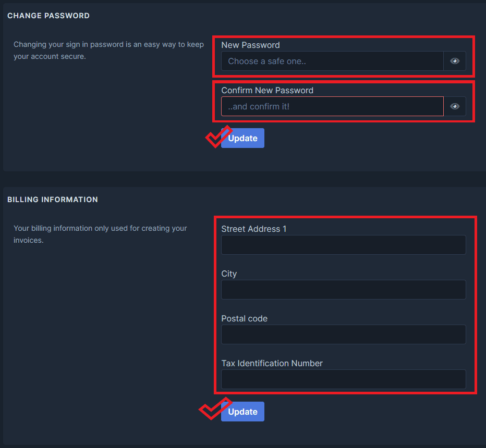This screenshot has width=486, height=448.
Task: Click the eye icon beside New Password
Action: click(454, 61)
